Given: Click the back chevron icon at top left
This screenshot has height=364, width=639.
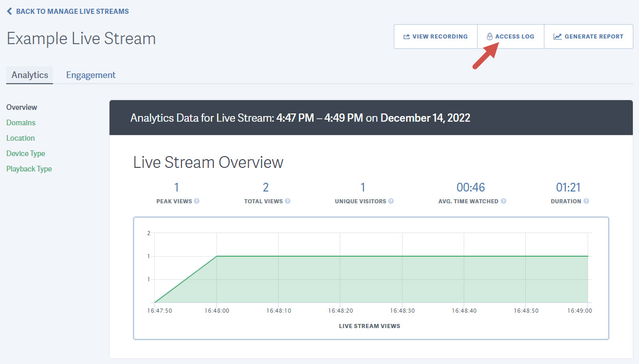Looking at the screenshot, I should pyautogui.click(x=9, y=11).
